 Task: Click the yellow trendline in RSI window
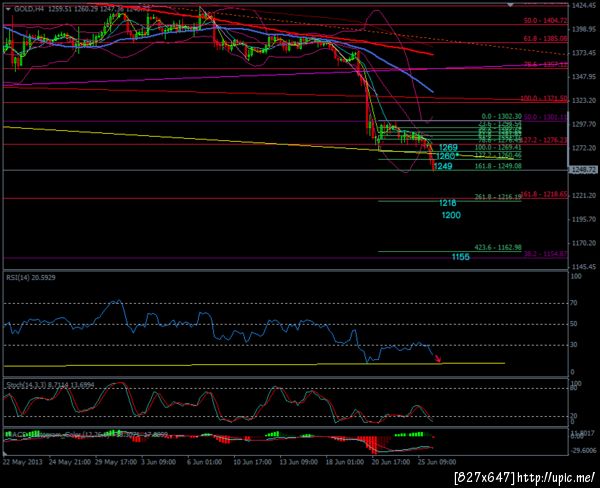click(254, 364)
